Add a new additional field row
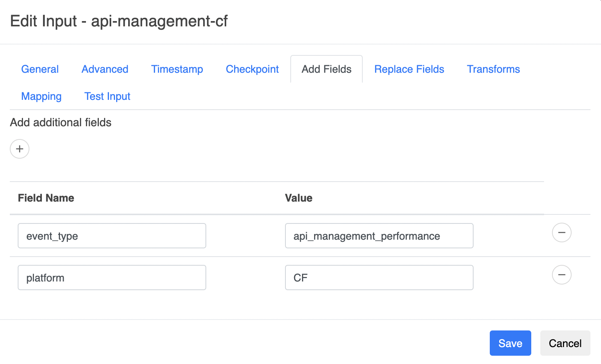The width and height of the screenshot is (601, 364). coord(20,149)
